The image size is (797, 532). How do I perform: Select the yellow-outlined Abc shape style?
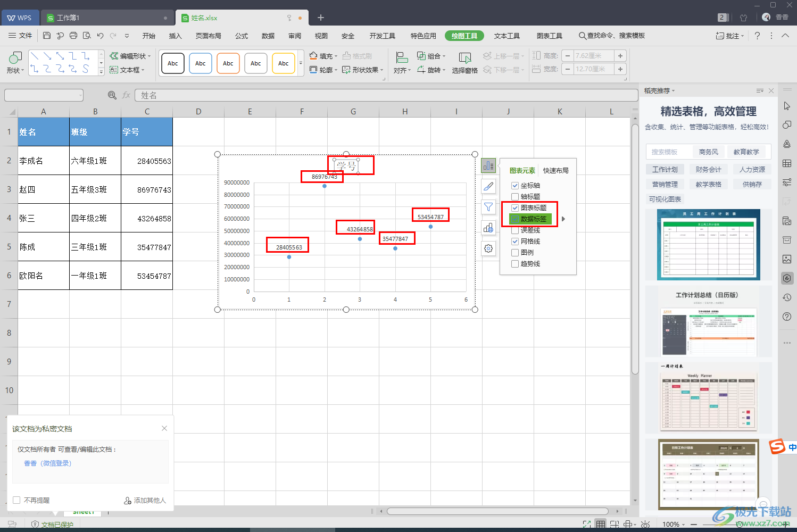click(x=283, y=63)
